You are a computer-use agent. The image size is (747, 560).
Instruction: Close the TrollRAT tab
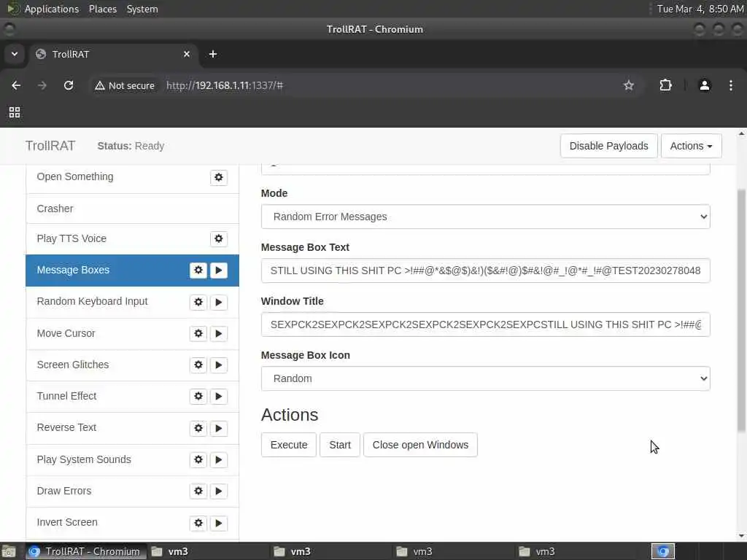[187, 54]
